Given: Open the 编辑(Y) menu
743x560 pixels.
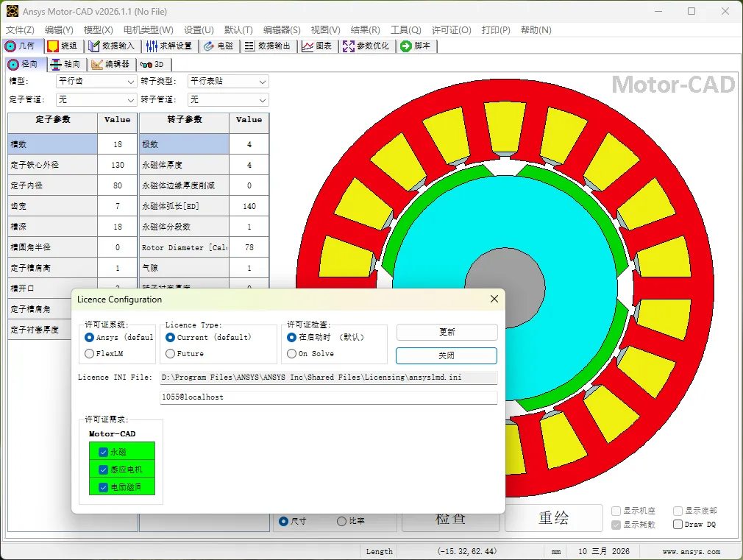Looking at the screenshot, I should click(x=59, y=30).
